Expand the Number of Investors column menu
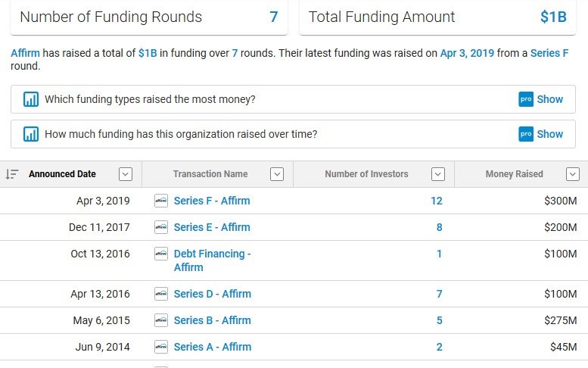 (437, 174)
